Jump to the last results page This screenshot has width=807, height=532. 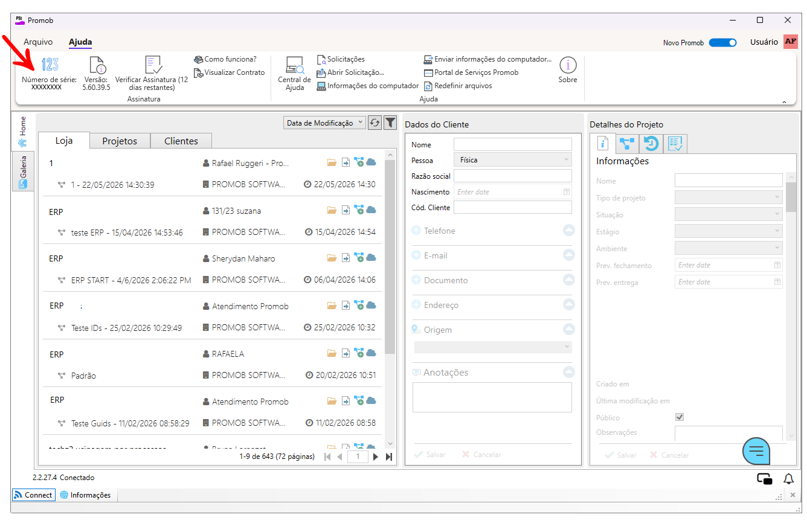point(389,457)
